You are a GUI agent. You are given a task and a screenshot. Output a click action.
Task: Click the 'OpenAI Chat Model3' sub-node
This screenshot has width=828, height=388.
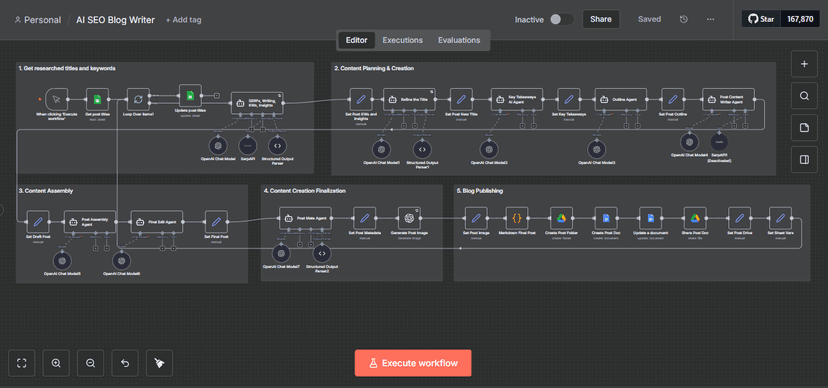(x=596, y=149)
